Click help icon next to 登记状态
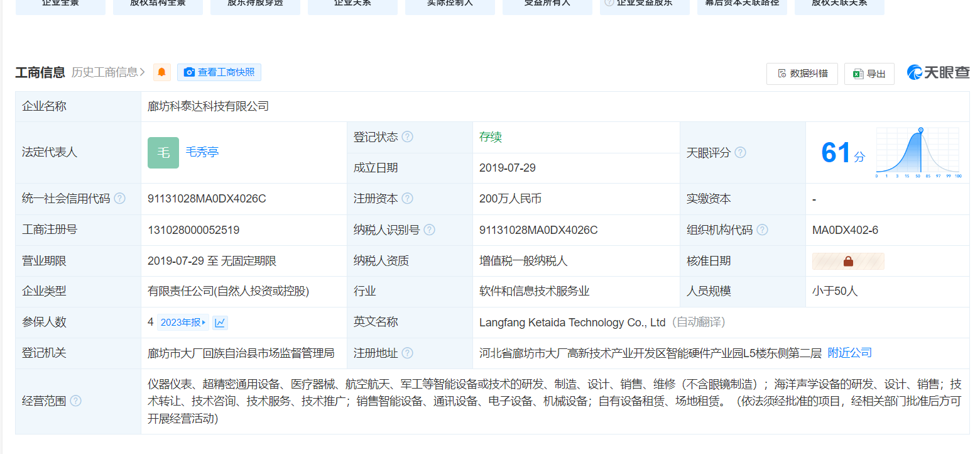The height and width of the screenshot is (454, 980). [408, 137]
